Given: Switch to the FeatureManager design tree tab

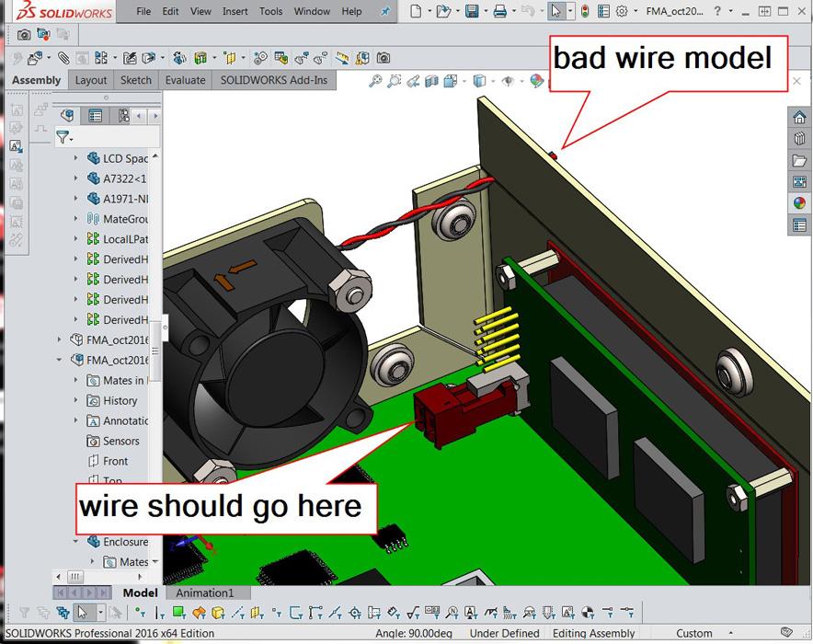Looking at the screenshot, I should [x=67, y=116].
